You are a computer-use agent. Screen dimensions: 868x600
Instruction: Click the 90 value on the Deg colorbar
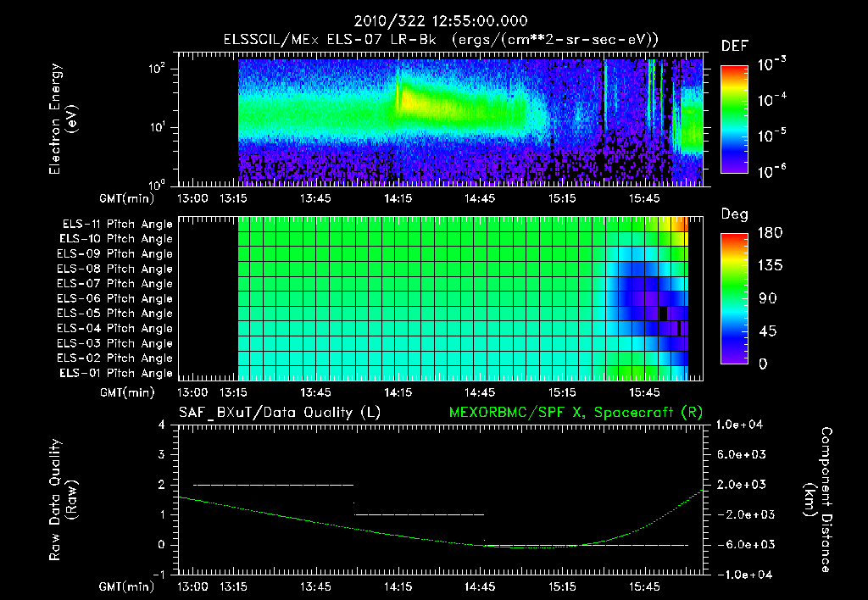tap(768, 299)
